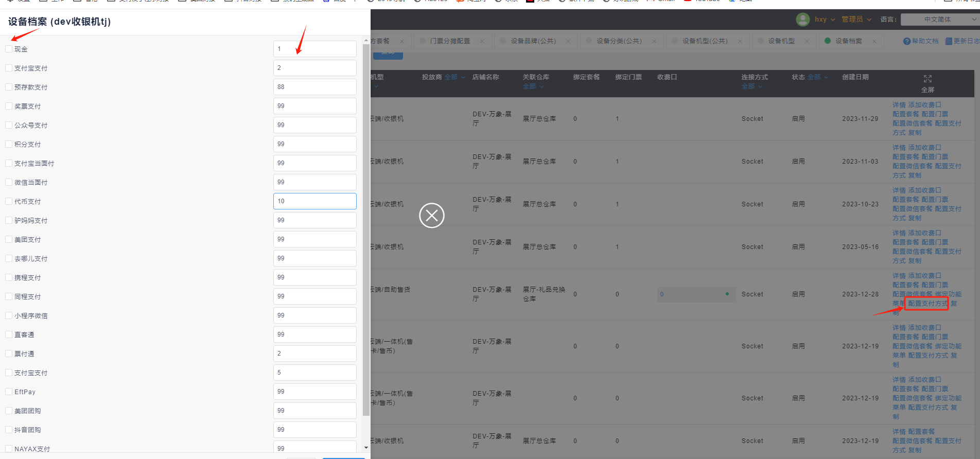Click the x on the 设备机型 tab
980x459 pixels.
[x=807, y=41]
